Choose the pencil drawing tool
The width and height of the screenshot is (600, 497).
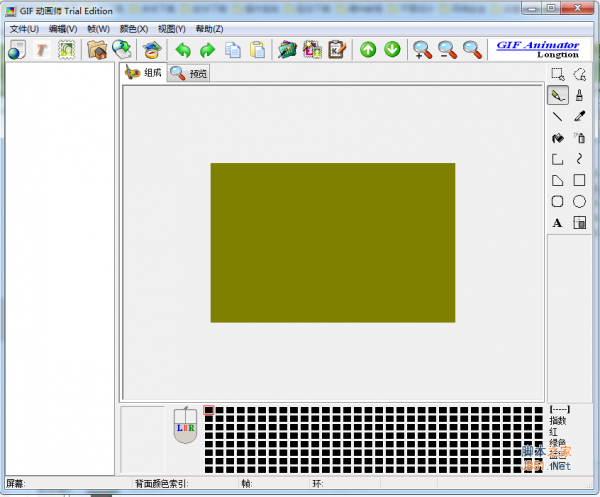point(558,95)
